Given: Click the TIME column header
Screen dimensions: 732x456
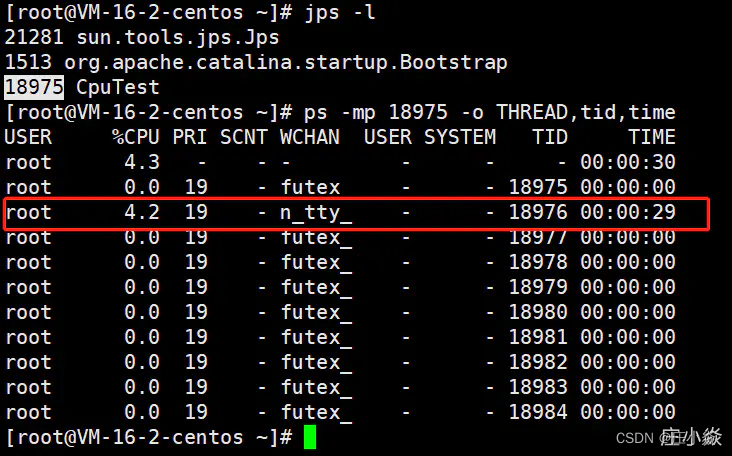Looking at the screenshot, I should 652,137.
